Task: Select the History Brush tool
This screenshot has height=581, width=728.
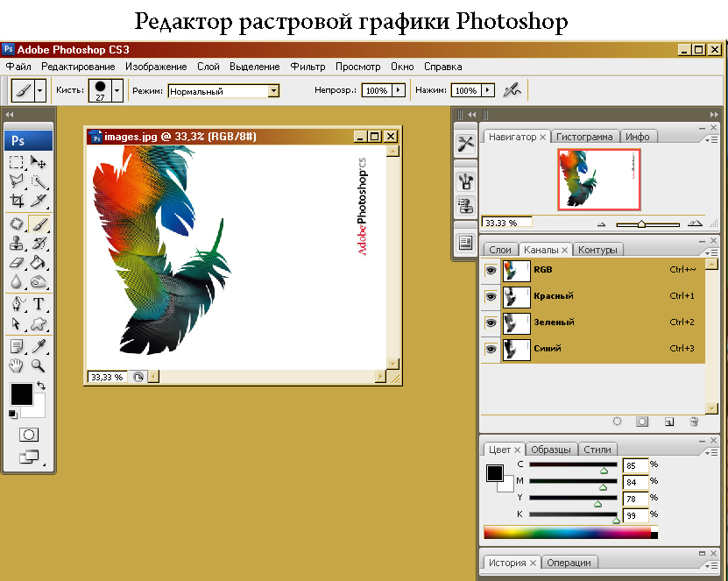Action: [x=38, y=243]
